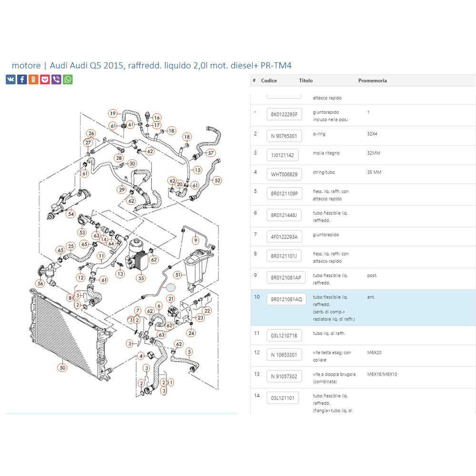Screen dimensions: 476x476
Task: Send the page via WhatsApp
Action: pos(68,79)
